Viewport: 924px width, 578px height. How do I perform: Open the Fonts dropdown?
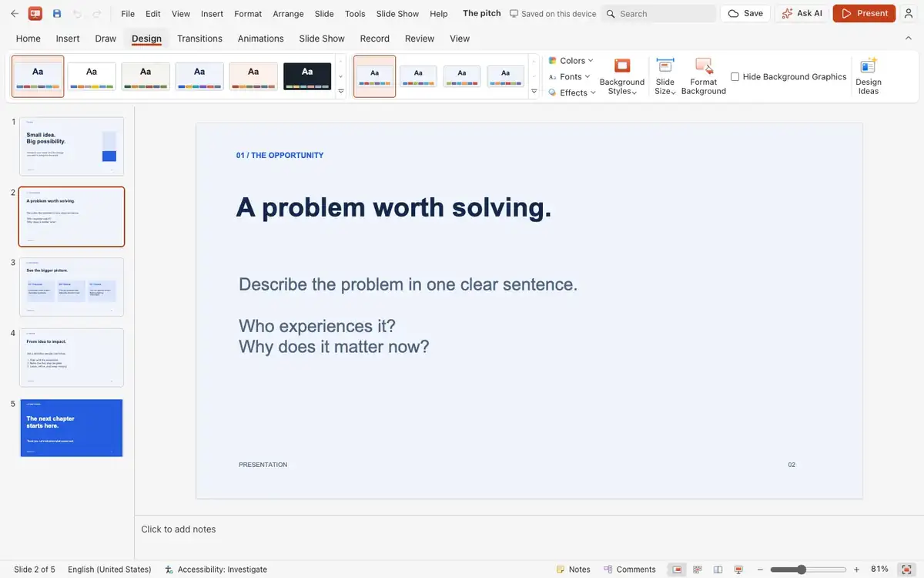[x=569, y=77]
